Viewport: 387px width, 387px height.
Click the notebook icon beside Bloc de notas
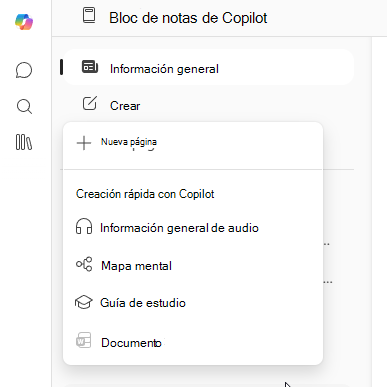click(89, 15)
